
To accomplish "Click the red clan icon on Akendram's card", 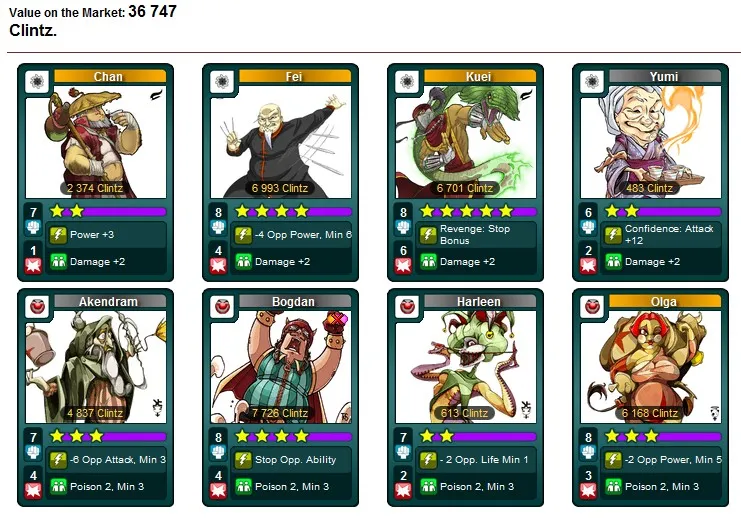I will (x=37, y=306).
